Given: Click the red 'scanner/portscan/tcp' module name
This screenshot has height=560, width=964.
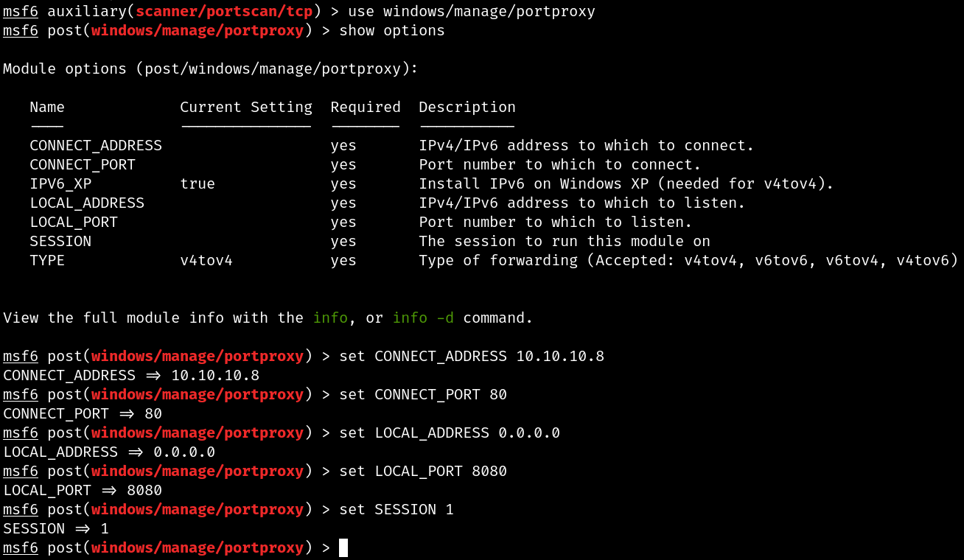Looking at the screenshot, I should 224,12.
